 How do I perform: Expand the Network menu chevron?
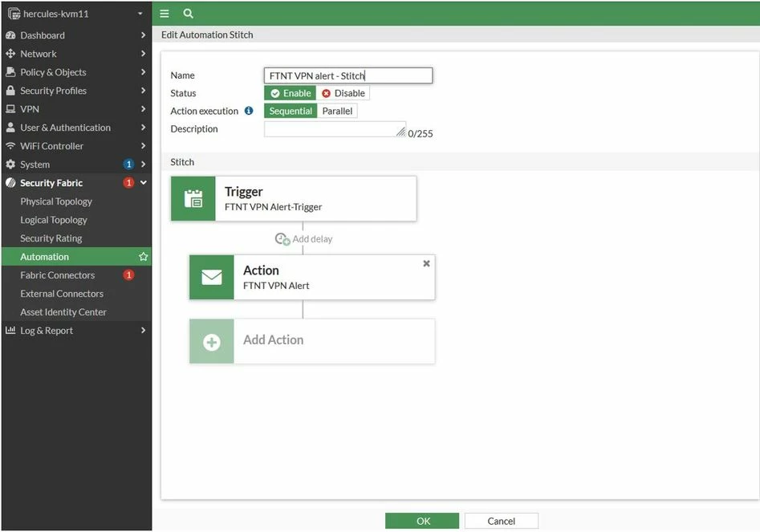tap(143, 53)
